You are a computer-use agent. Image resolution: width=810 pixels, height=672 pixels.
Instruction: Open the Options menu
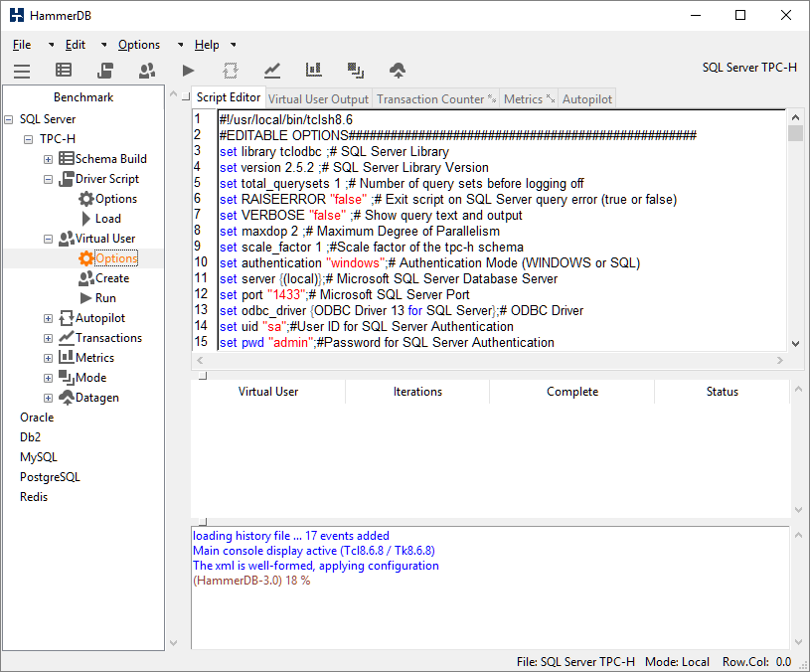pos(139,45)
